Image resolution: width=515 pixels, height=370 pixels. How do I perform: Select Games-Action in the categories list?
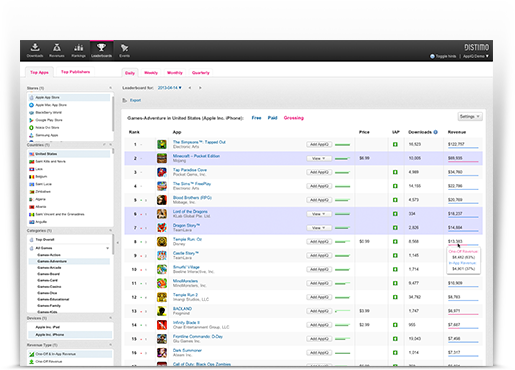click(49, 255)
